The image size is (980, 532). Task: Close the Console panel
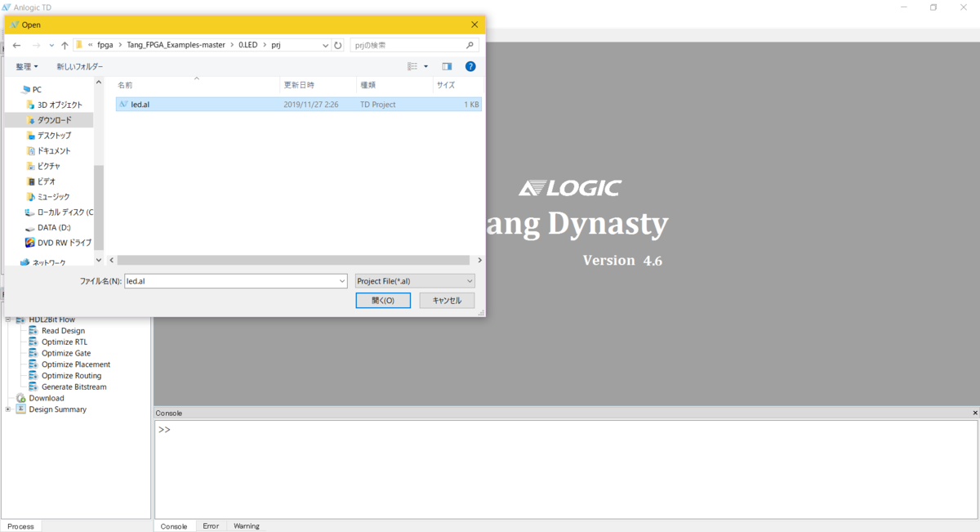[x=975, y=414]
